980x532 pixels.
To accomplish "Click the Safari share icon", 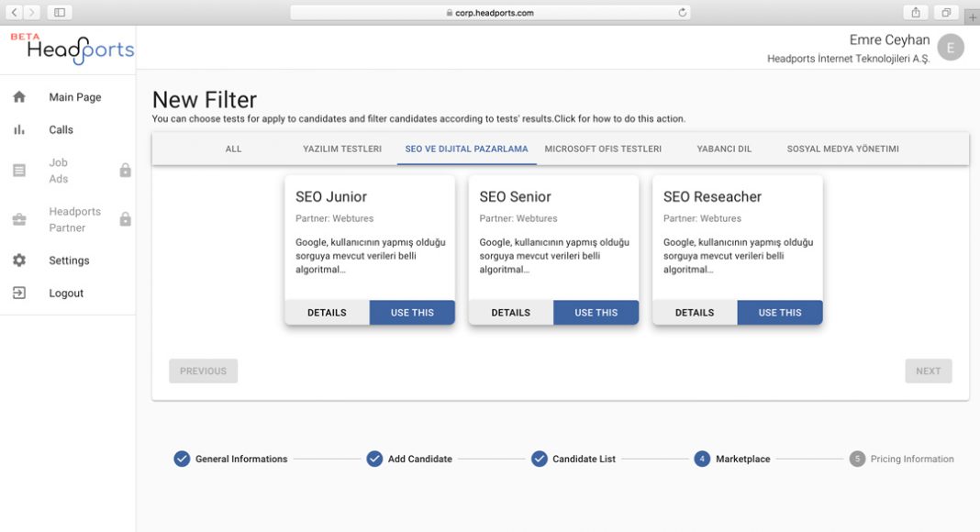I will click(916, 13).
